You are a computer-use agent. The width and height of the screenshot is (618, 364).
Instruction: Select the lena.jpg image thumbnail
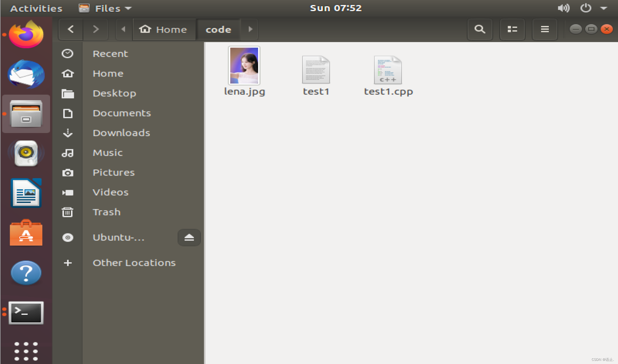[244, 66]
